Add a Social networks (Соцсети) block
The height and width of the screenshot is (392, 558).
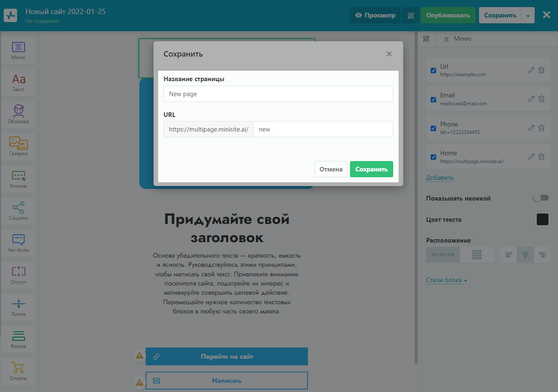coord(18,211)
